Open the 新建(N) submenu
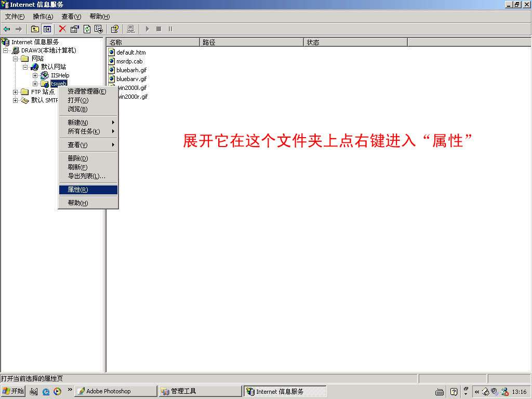This screenshot has width=532, height=399. click(88, 123)
